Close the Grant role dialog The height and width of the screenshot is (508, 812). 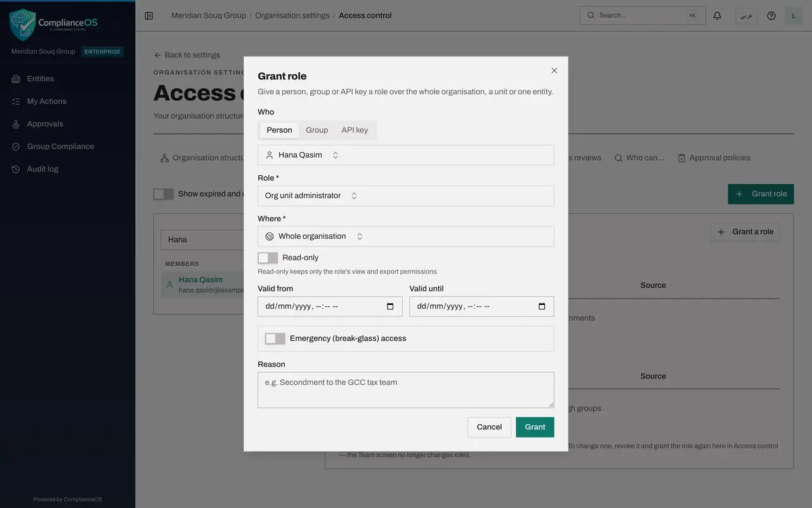point(554,70)
